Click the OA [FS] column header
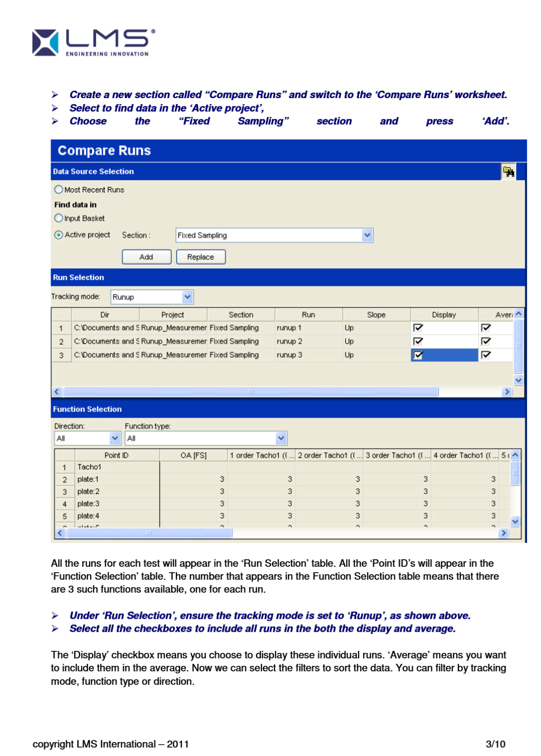The height and width of the screenshot is (756, 541). pyautogui.click(x=194, y=456)
